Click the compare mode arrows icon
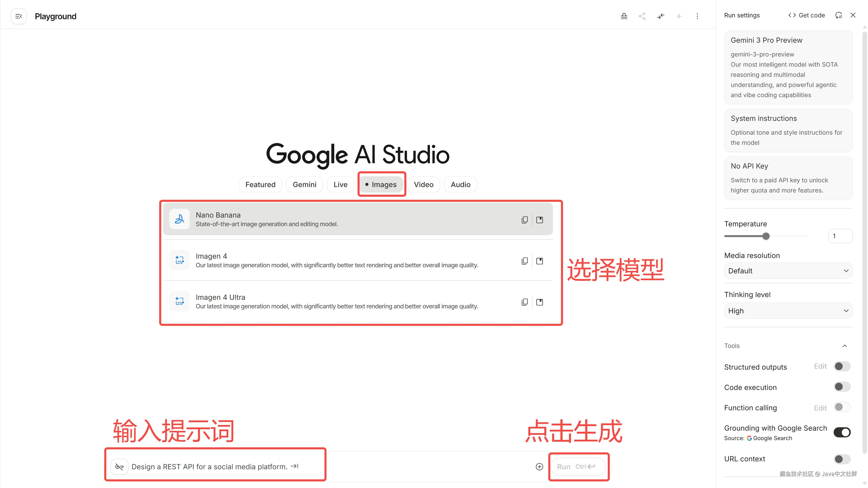The width and height of the screenshot is (868, 488). coord(660,16)
